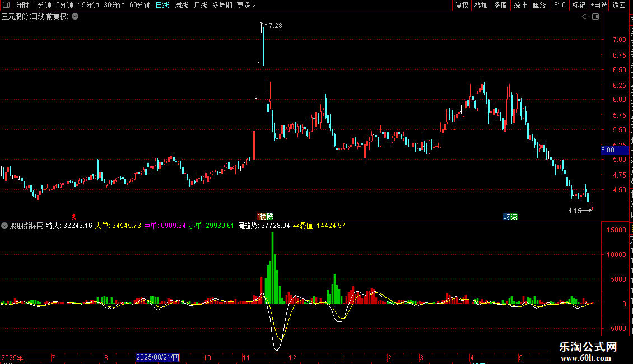
Task: Select the 30分钟 period
Action: [114, 5]
